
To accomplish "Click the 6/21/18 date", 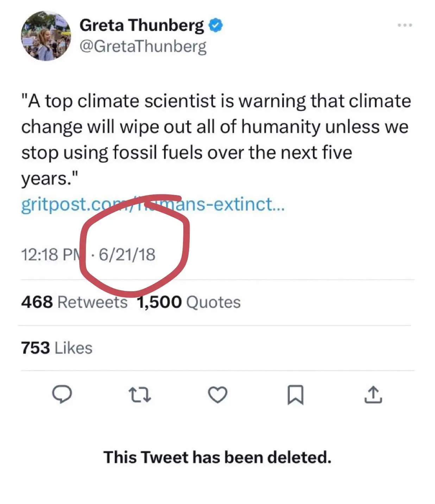I will [x=127, y=255].
